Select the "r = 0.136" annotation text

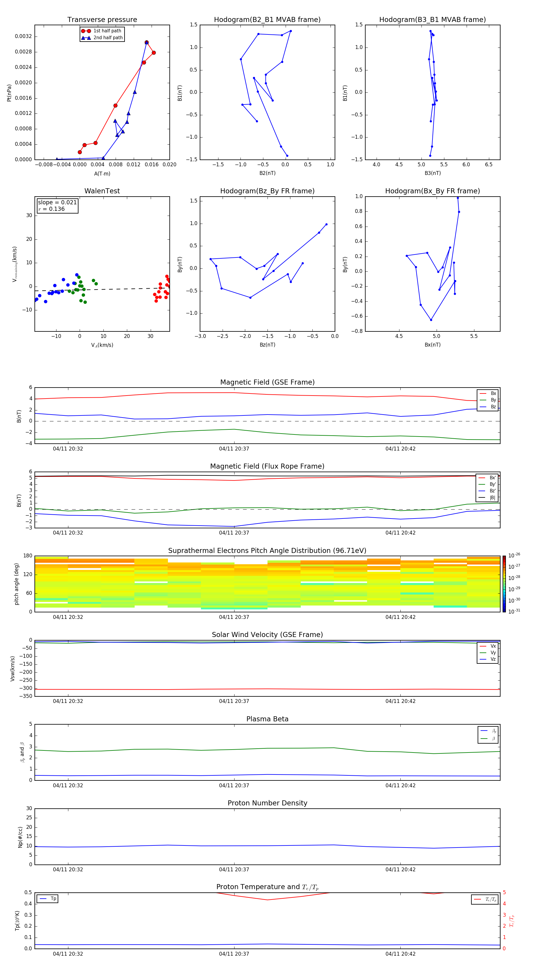click(51, 209)
